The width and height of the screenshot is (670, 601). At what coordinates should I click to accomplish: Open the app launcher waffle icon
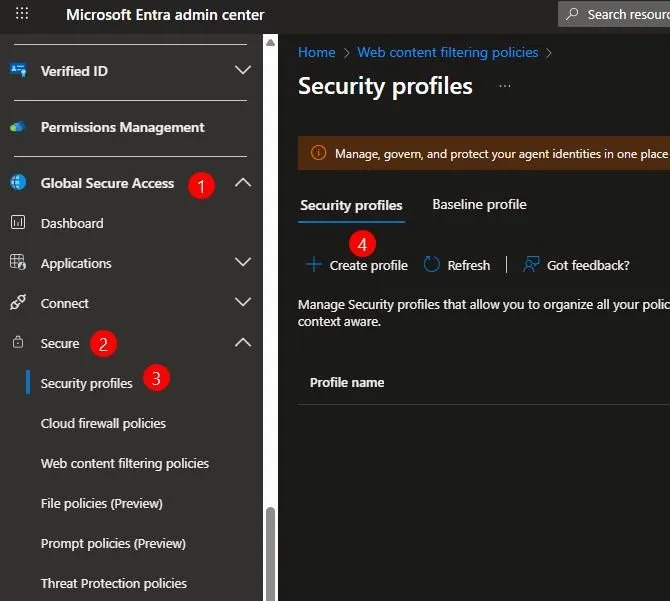click(x=22, y=14)
